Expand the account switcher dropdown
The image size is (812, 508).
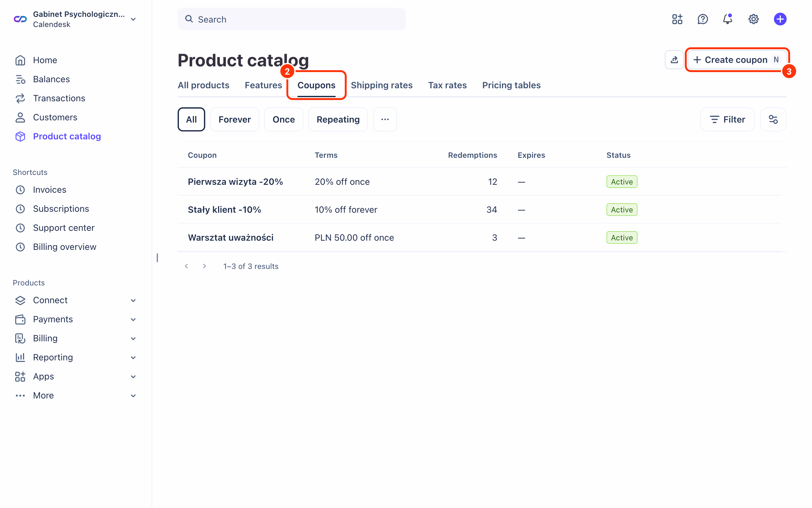click(x=133, y=19)
